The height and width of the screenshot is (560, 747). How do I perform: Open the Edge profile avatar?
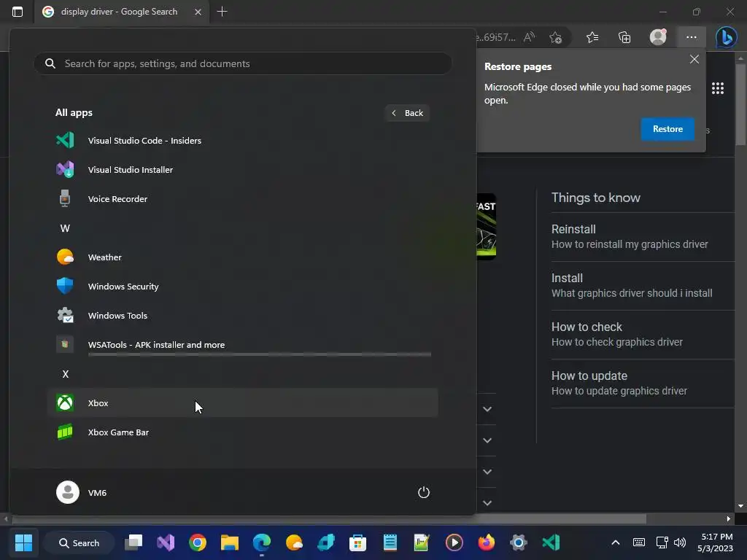pos(658,37)
